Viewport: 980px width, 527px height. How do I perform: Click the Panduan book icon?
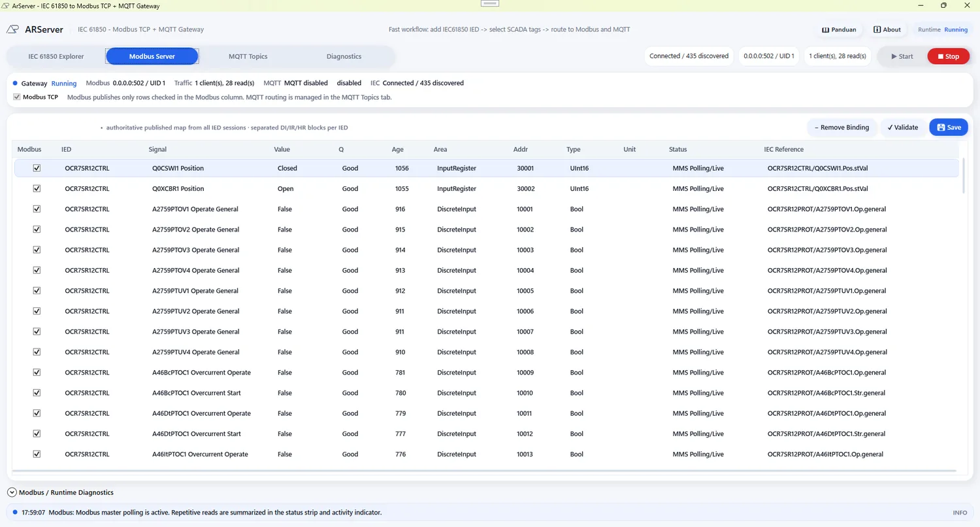click(826, 29)
